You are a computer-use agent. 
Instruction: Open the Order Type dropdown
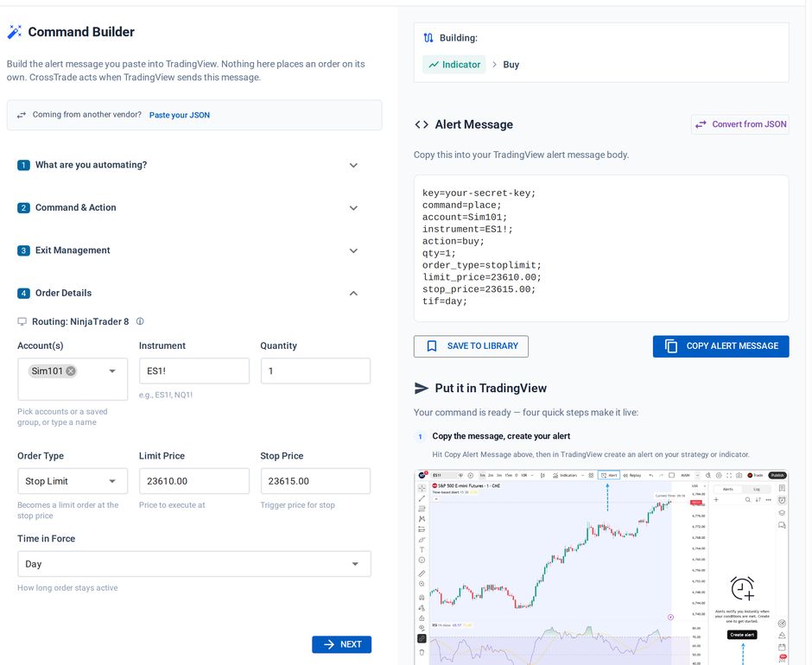point(73,481)
